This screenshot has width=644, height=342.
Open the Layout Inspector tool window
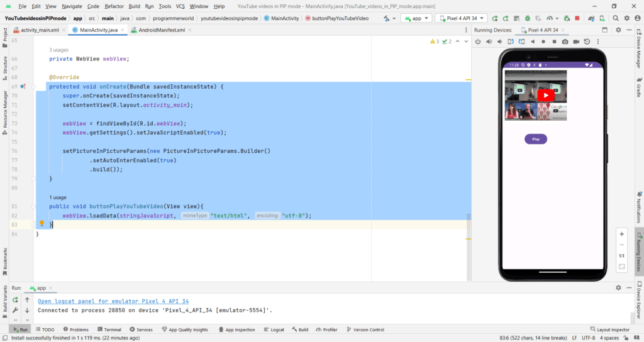coord(610,329)
